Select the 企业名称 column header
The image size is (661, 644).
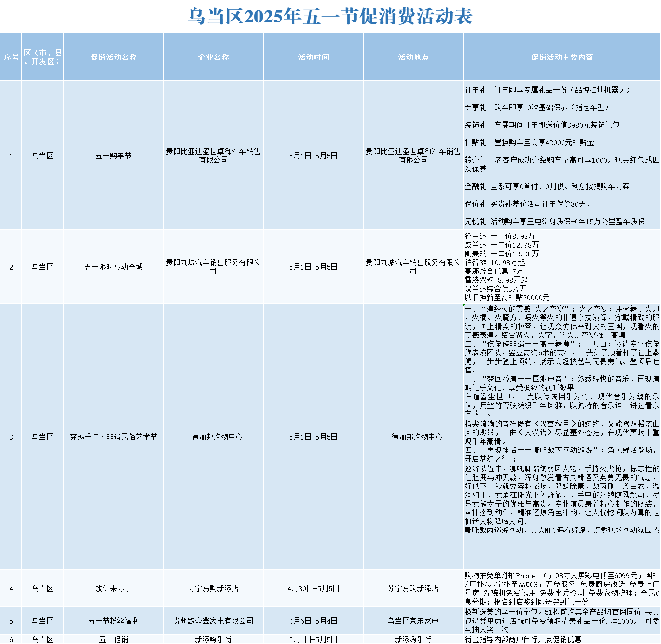point(214,57)
